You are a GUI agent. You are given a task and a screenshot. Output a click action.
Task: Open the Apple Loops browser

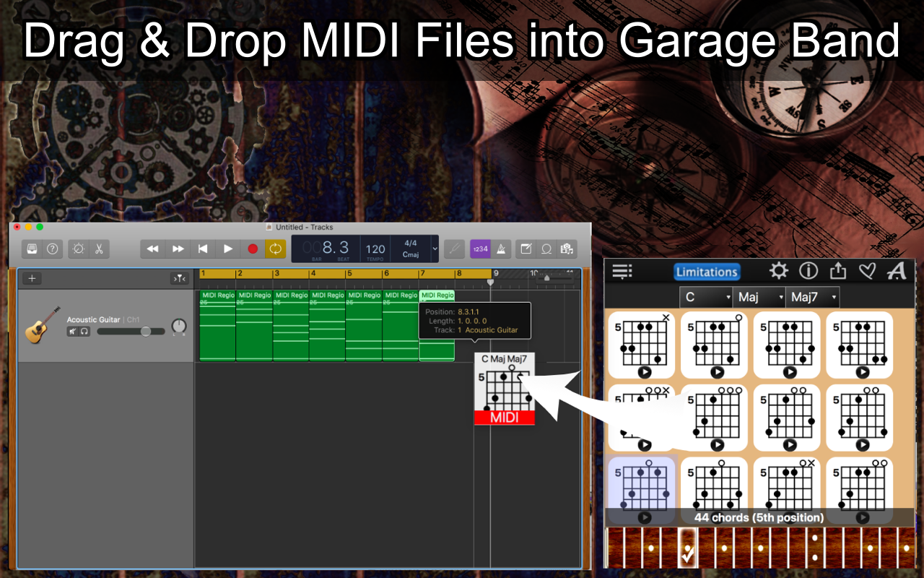(546, 249)
